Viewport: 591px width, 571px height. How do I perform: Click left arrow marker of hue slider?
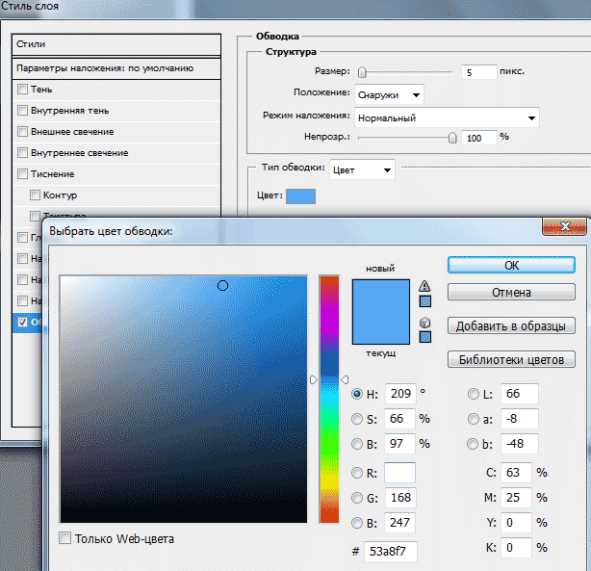313,380
